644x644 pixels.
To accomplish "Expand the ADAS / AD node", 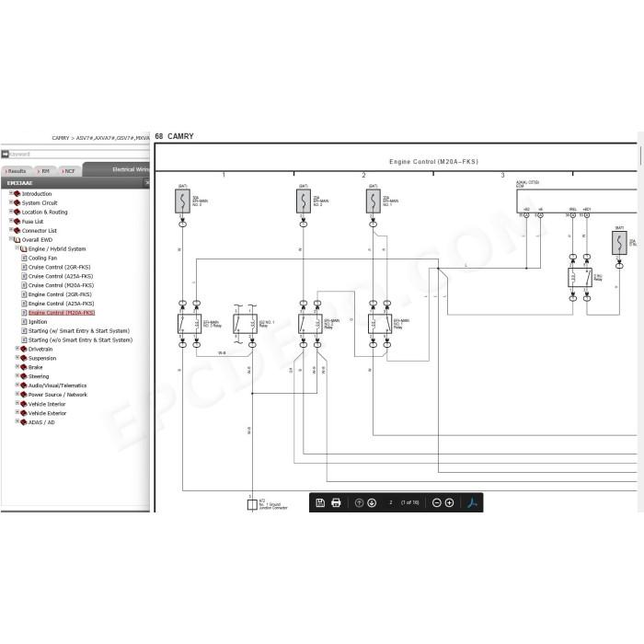I will (17, 421).
